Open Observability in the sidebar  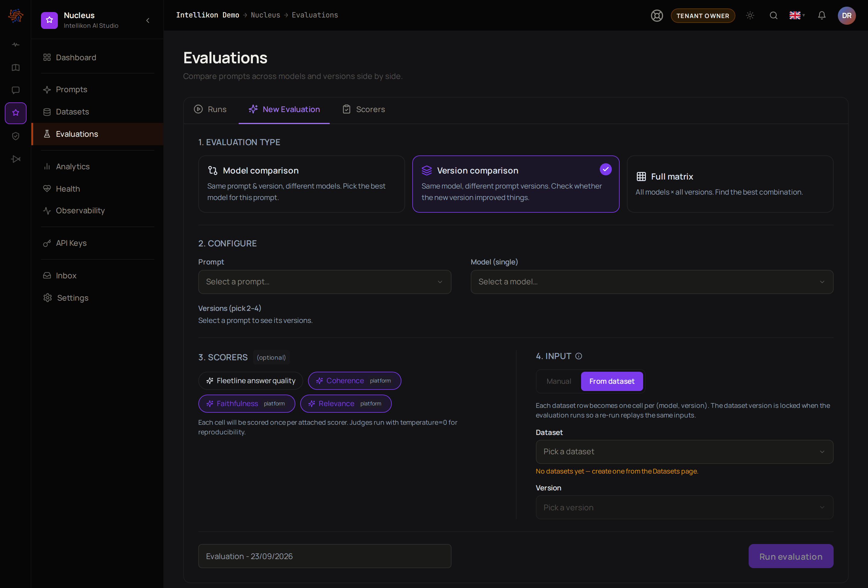click(x=97, y=211)
